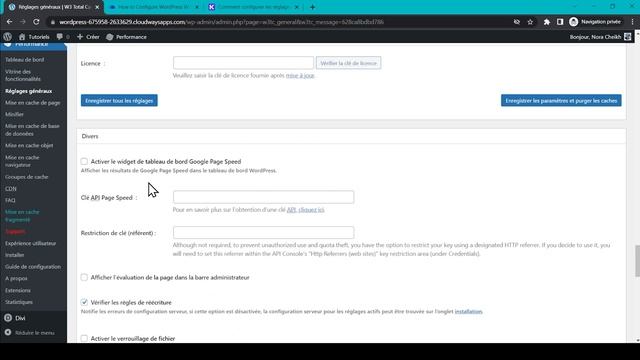Toggle Afficher l'évaluation de la page checkbox
Viewport: 640px width, 360px height.
coord(84,278)
